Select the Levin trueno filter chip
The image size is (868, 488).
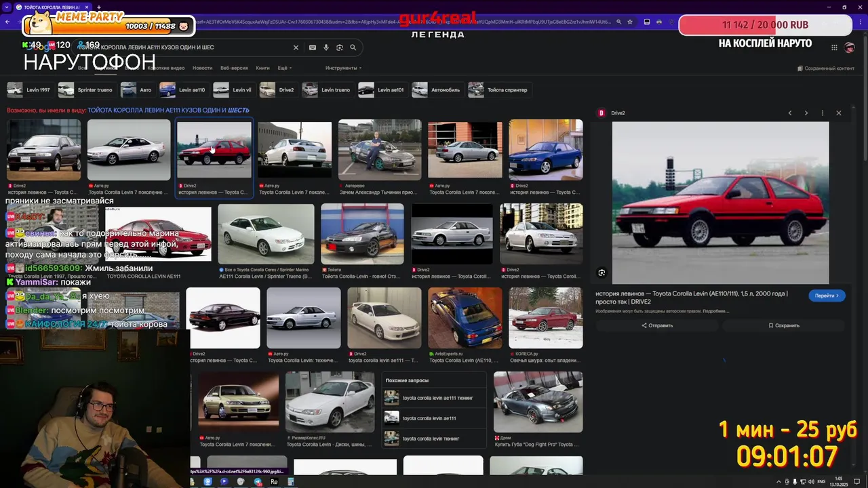327,89
